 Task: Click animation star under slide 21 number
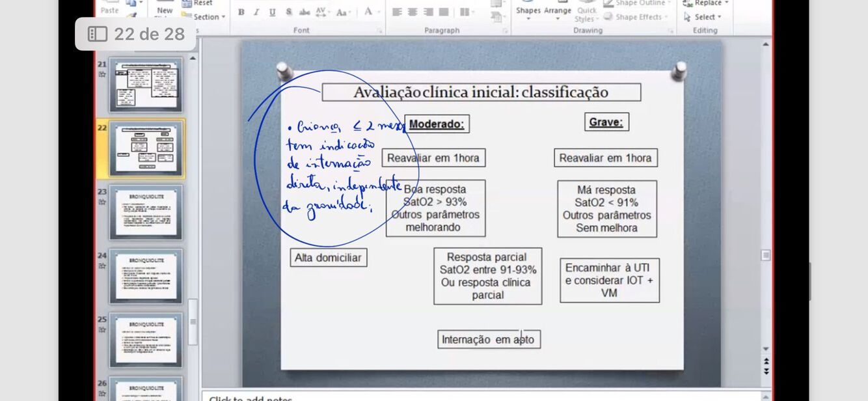[102, 74]
